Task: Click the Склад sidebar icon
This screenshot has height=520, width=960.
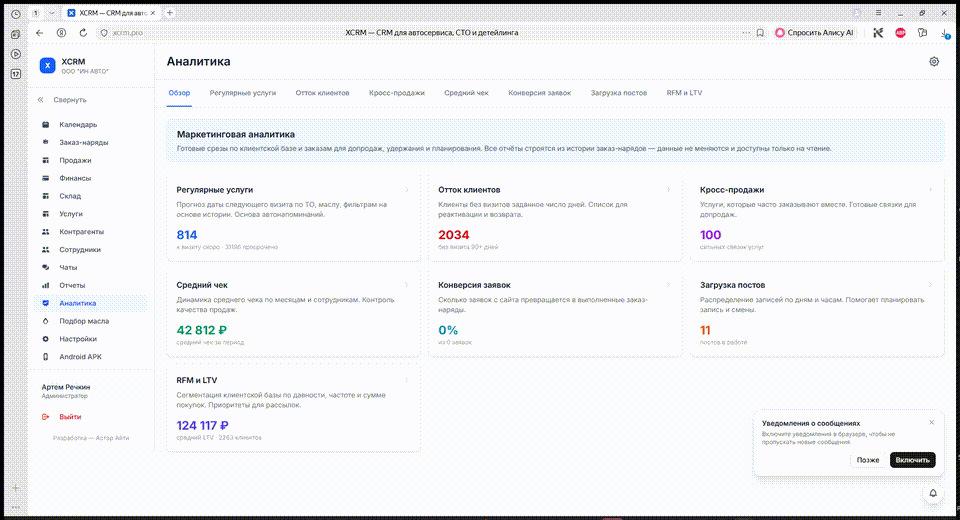Action: point(45,196)
